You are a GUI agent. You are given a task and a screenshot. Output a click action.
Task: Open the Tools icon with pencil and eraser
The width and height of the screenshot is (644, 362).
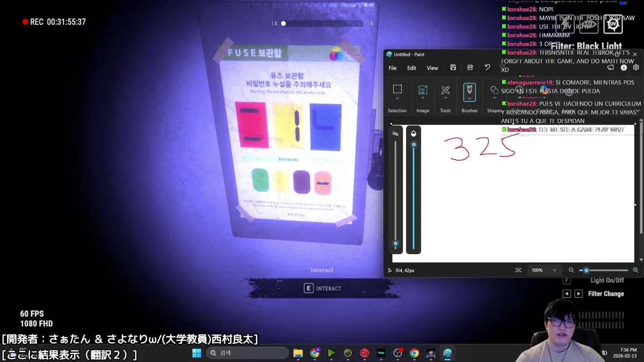coord(445,89)
